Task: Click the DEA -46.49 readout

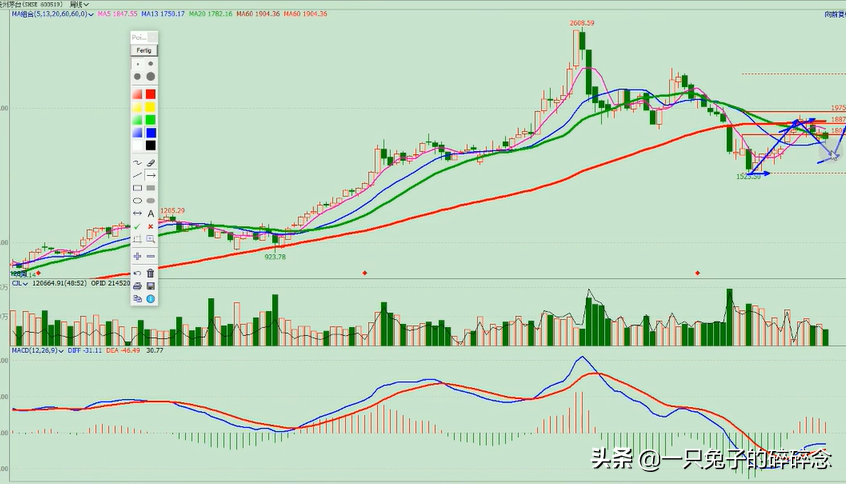Action: 123,351
